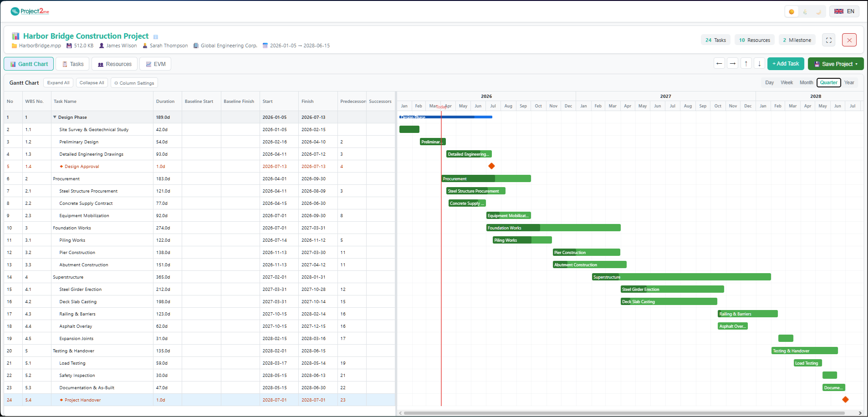Open the Save Project dropdown
This screenshot has width=868, height=417.
tap(836, 64)
